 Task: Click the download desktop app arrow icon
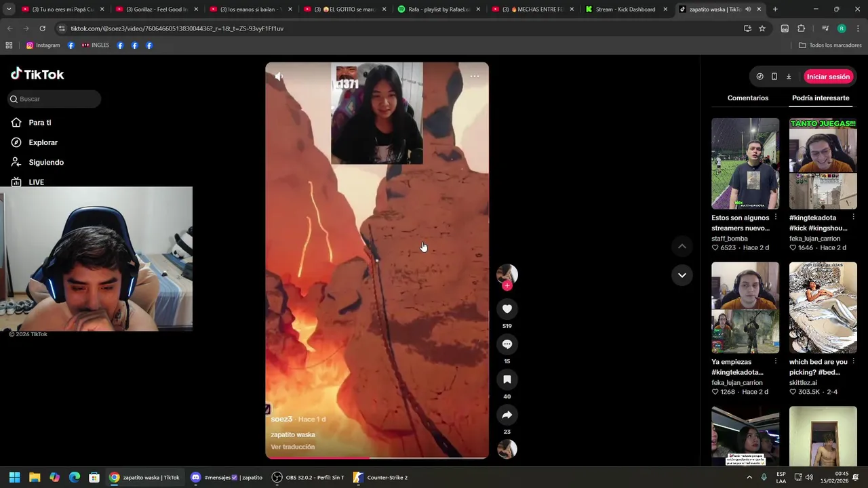(x=789, y=77)
